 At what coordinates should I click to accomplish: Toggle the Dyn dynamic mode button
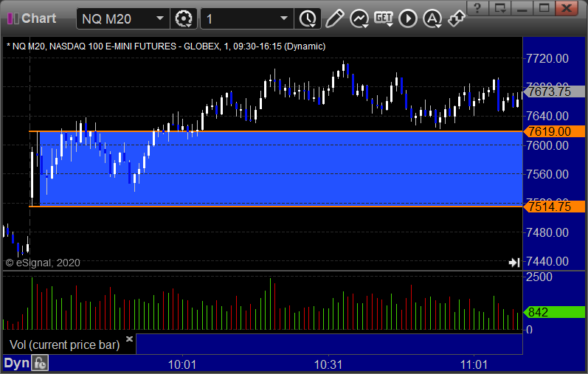click(16, 363)
